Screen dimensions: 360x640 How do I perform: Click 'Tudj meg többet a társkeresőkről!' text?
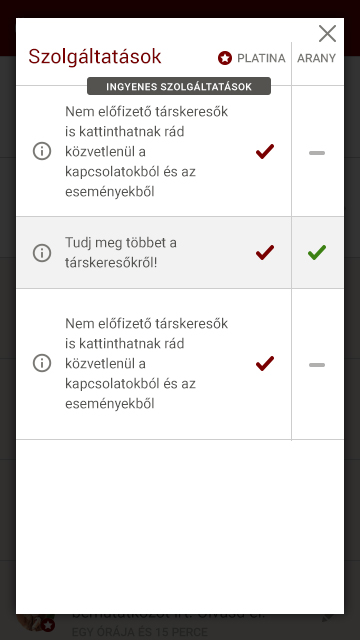[121, 253]
